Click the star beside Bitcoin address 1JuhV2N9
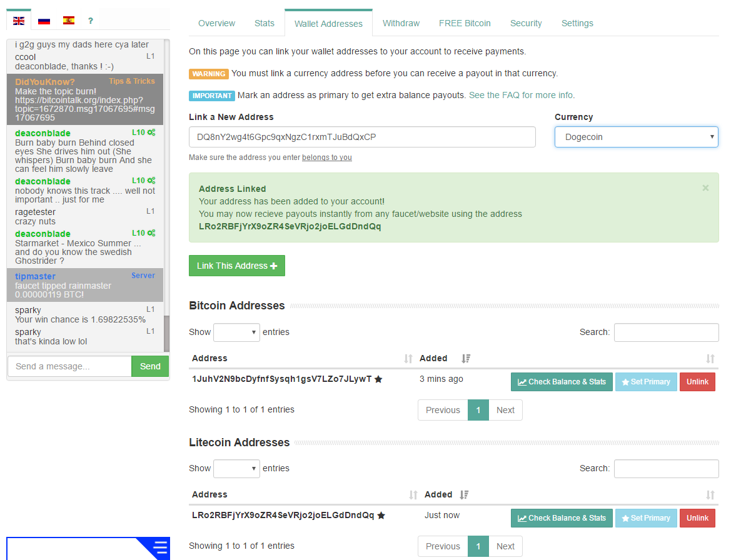This screenshot has width=731, height=560. pos(378,379)
